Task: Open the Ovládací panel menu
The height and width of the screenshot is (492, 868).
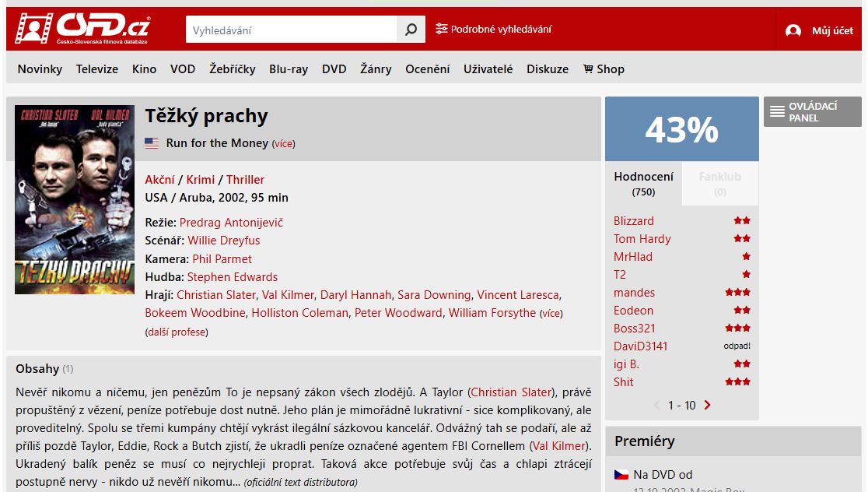Action: coord(812,111)
